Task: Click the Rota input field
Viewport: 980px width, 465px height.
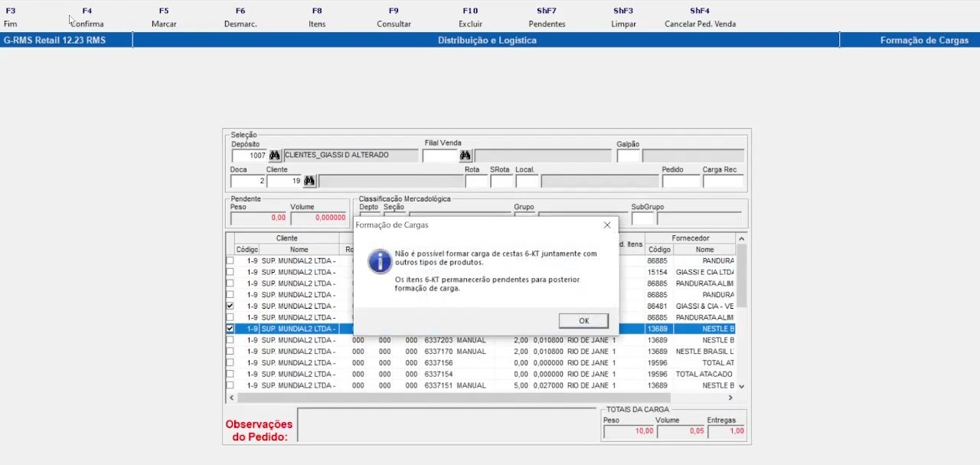Action: click(476, 182)
